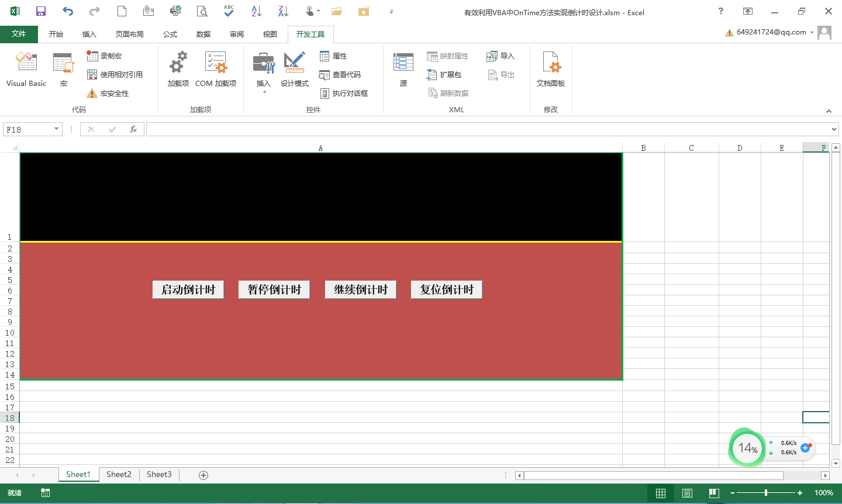Open the Sheet2 worksheet tab

tap(119, 475)
